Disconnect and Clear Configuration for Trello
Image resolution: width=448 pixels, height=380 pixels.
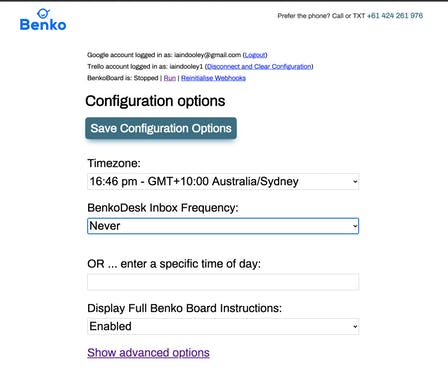pyautogui.click(x=259, y=66)
